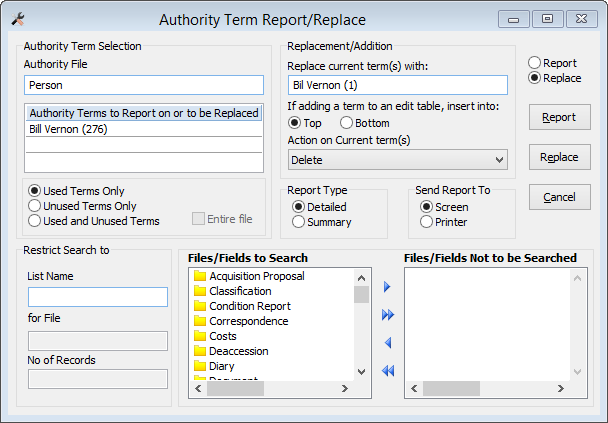This screenshot has height=423, width=608.
Task: Click right arrow of Not to be Searched horizontal scrollbar
Action: click(560, 388)
